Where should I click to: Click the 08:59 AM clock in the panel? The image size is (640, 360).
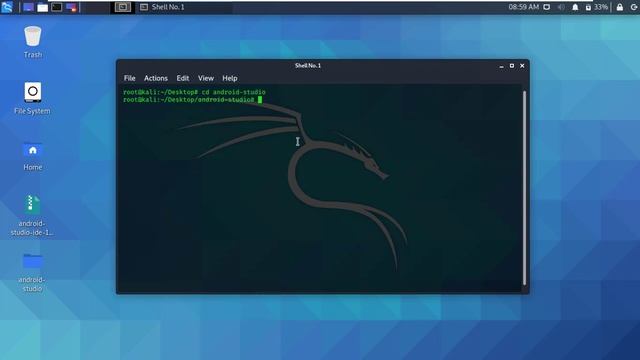click(x=524, y=7)
